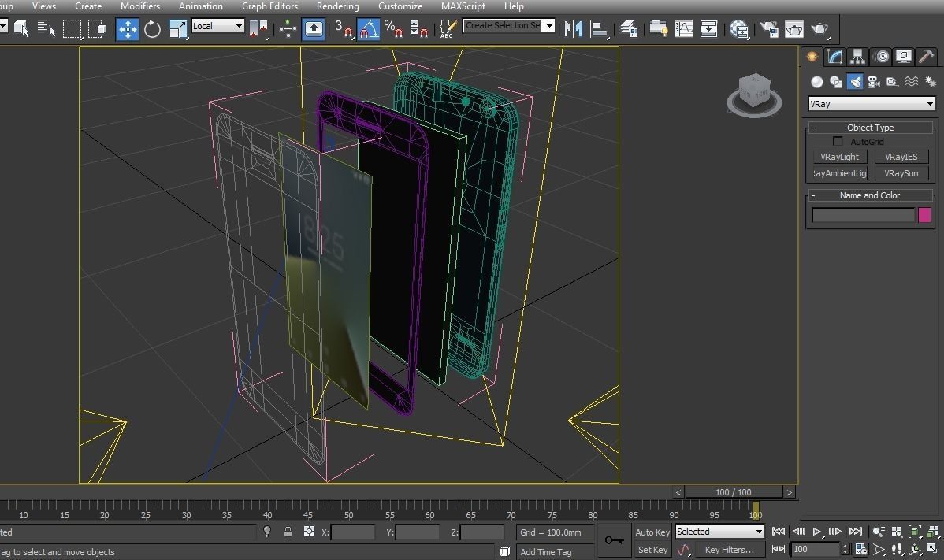This screenshot has width=944, height=560.
Task: Open the Utilities hammer panel
Action: point(926,57)
